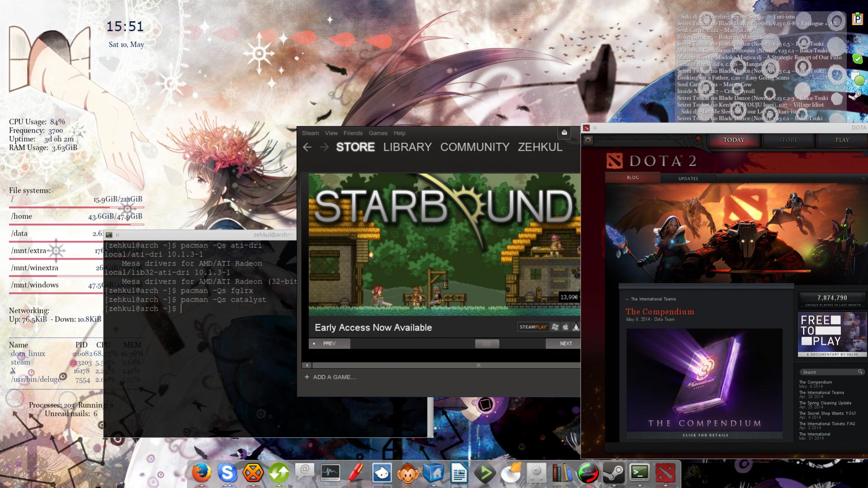Open The Compendium blog headline

coord(659,312)
